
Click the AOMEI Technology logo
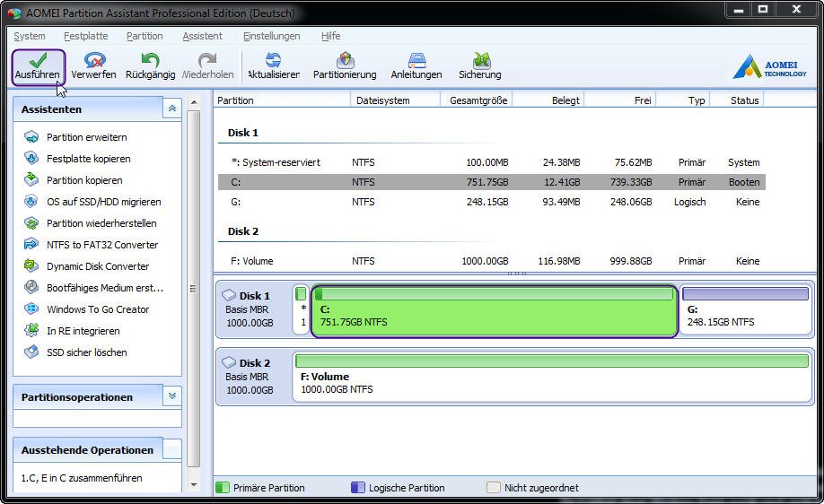point(769,67)
